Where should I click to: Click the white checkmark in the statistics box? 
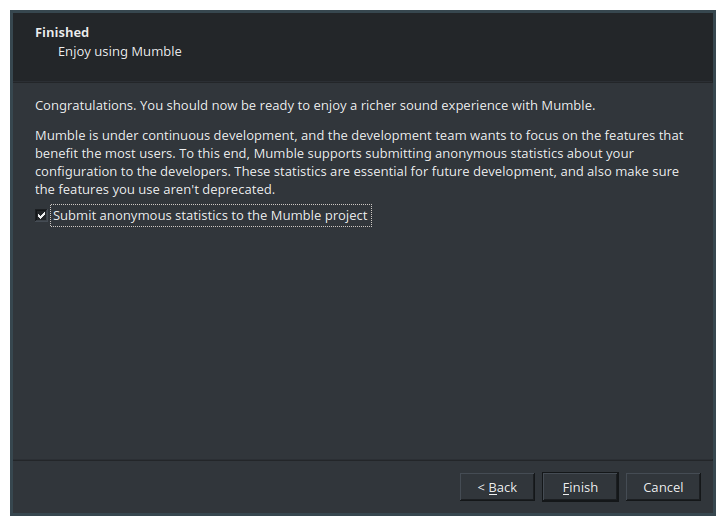(41, 215)
